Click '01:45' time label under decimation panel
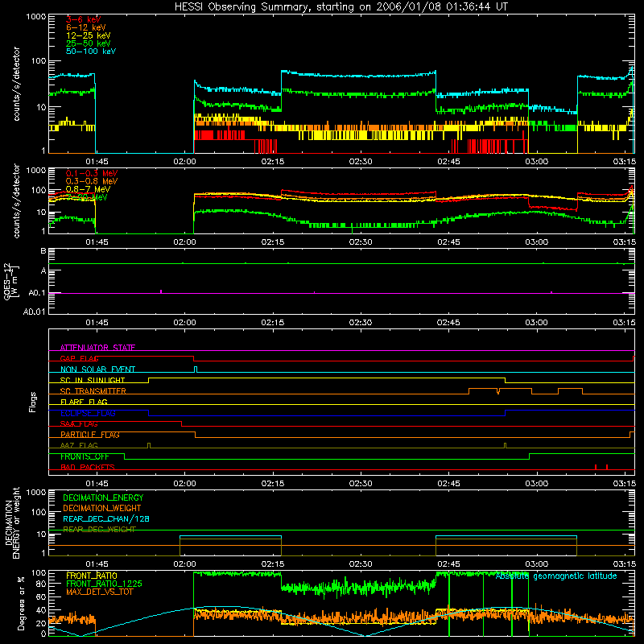Screen dimensions: 644x644 (x=97, y=564)
